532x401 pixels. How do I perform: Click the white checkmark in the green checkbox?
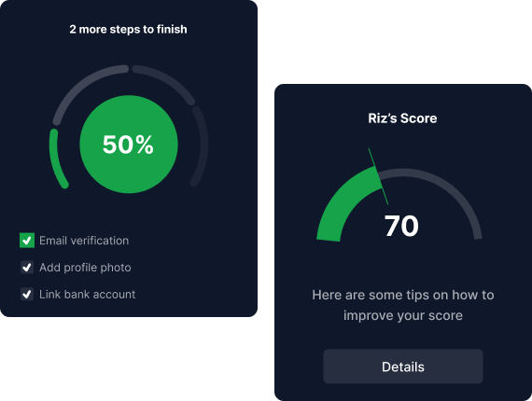27,241
